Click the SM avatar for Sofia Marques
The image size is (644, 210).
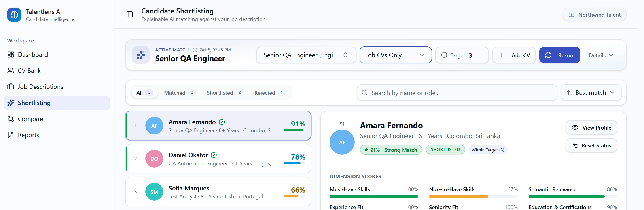pos(154,192)
